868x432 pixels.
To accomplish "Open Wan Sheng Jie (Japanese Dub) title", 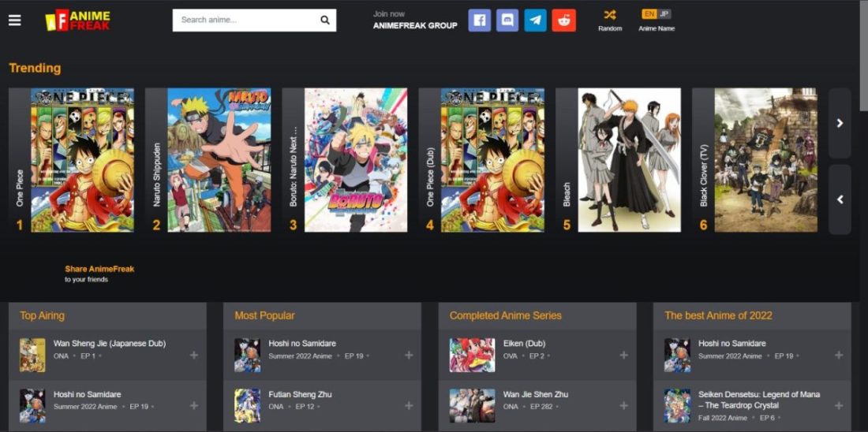I will (x=110, y=344).
